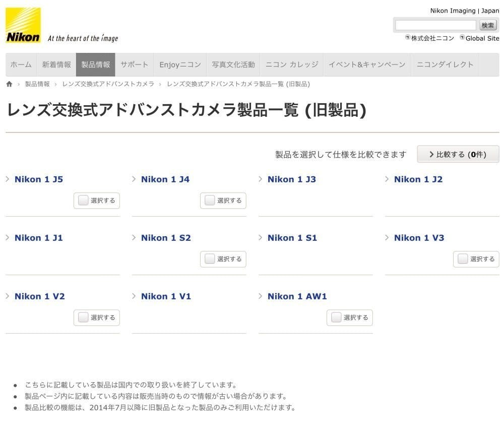Open the Nikon 1 J2 product link
The image size is (504, 423).
(x=418, y=179)
